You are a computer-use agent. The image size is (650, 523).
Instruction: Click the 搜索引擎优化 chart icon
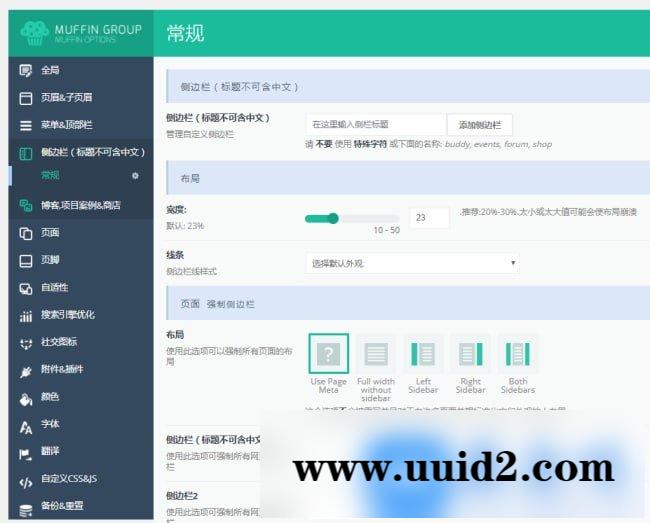26,315
